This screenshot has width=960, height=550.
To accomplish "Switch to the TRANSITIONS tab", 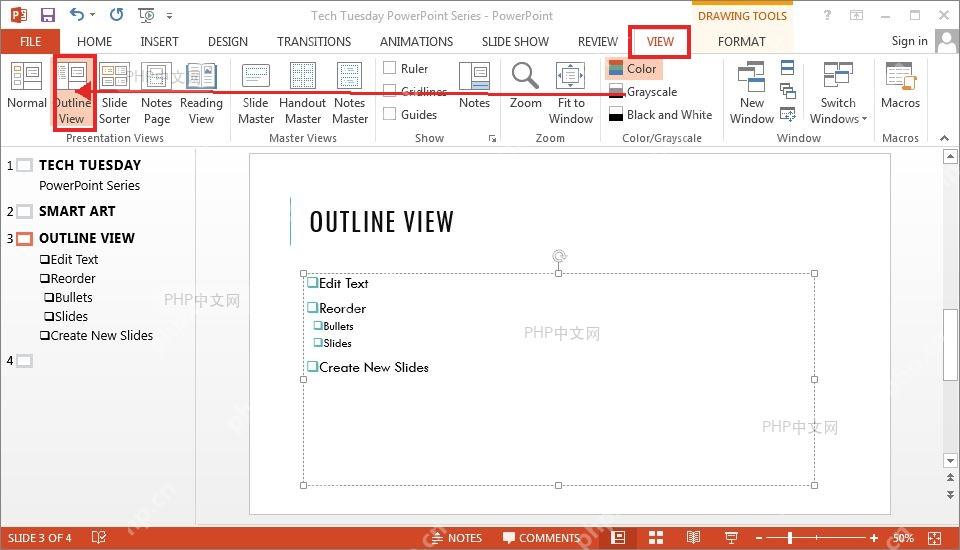I will click(x=314, y=42).
